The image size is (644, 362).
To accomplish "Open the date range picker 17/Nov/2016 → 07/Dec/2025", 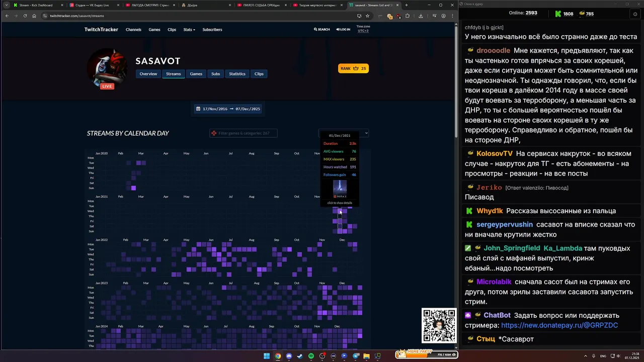I will click(228, 109).
